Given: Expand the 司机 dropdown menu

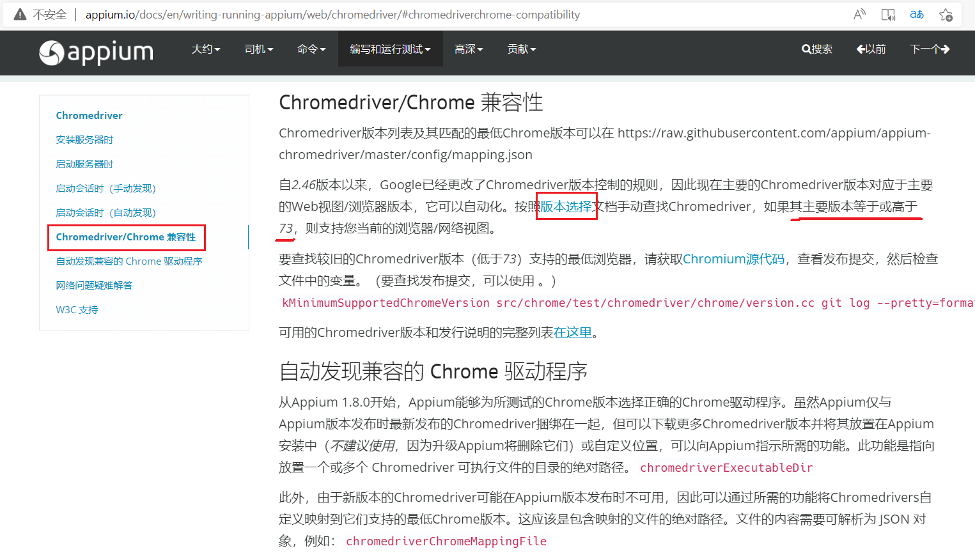Looking at the screenshot, I should pyautogui.click(x=259, y=49).
